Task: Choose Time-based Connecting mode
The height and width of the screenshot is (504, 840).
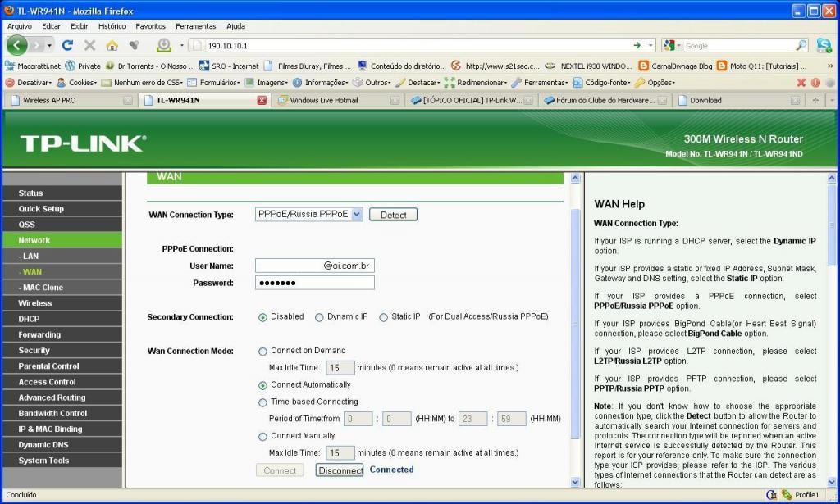Action: [x=262, y=402]
